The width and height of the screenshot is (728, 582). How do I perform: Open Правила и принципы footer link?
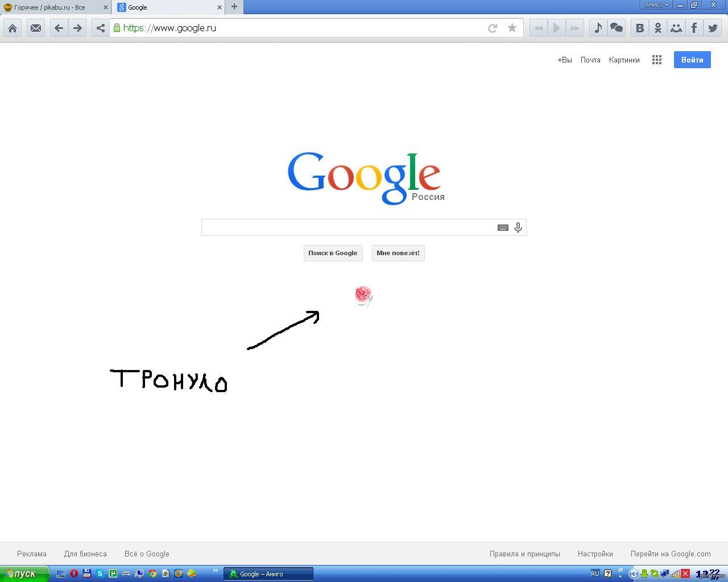tap(525, 554)
